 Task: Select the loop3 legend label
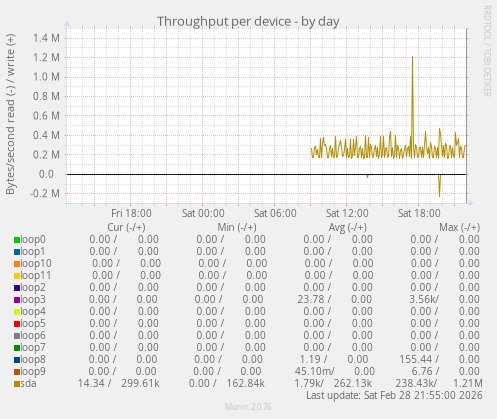click(33, 299)
